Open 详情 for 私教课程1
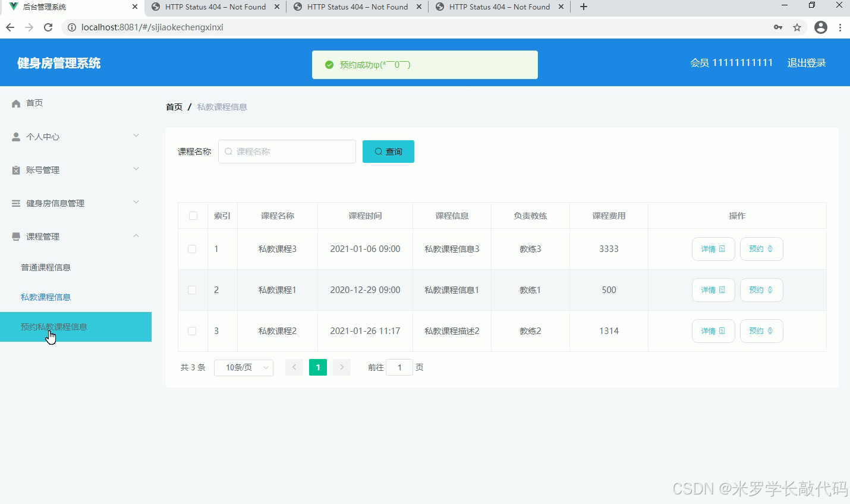Screen dimensions: 850x504 713,290
